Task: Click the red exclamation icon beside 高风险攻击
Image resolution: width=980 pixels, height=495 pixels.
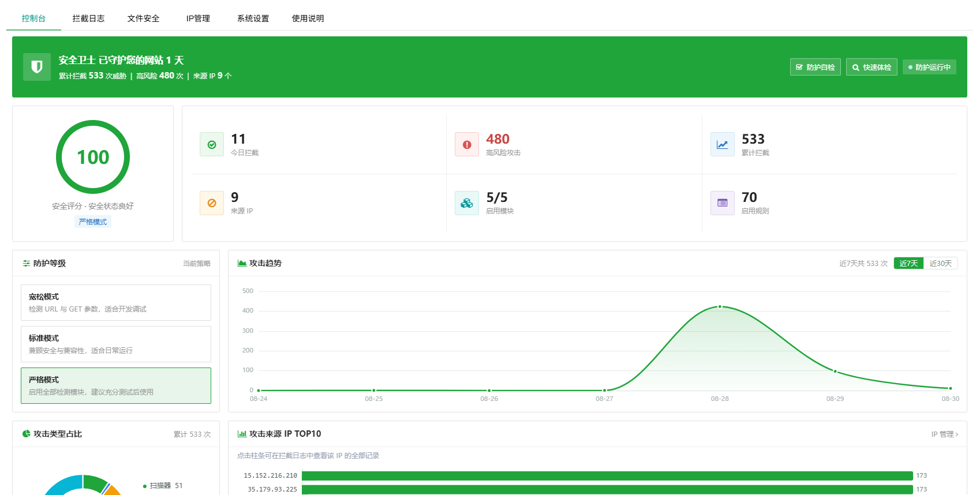Action: [467, 144]
